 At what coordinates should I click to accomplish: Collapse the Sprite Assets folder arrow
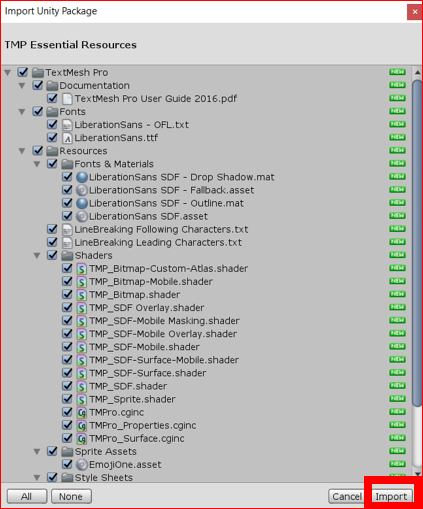pos(37,452)
